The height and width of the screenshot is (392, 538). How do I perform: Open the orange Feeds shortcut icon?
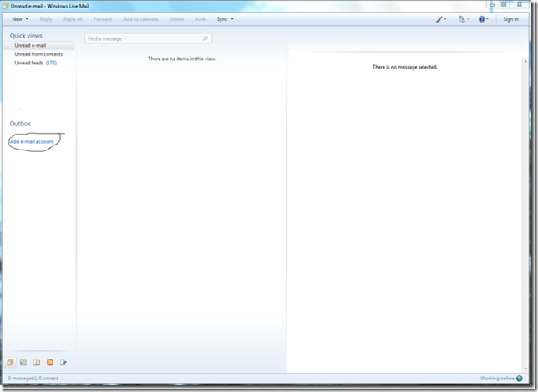(50, 362)
